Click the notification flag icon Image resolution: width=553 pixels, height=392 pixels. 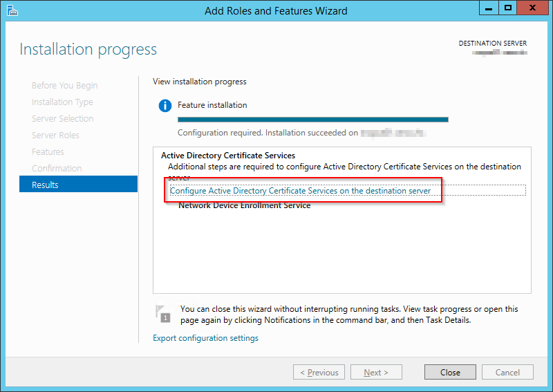[163, 314]
